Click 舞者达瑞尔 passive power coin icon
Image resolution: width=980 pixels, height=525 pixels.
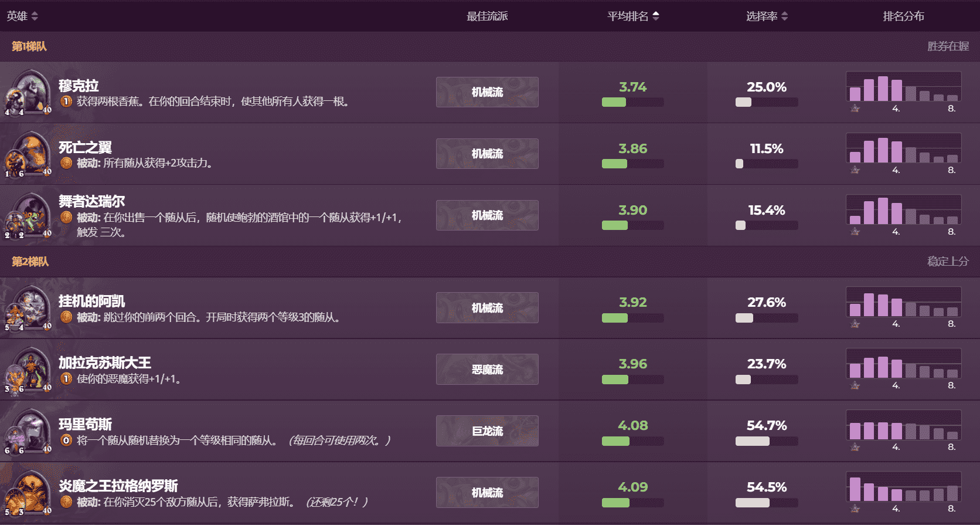pos(66,218)
